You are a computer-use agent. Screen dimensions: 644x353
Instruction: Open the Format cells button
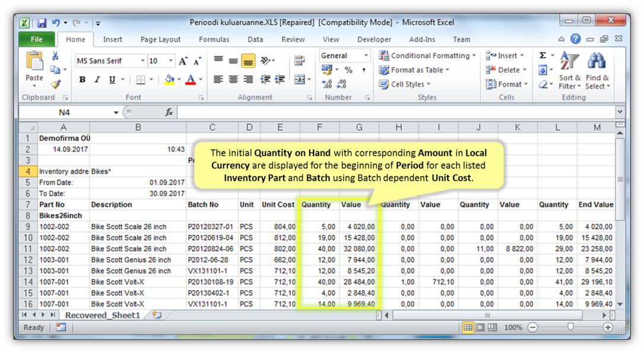(x=507, y=84)
